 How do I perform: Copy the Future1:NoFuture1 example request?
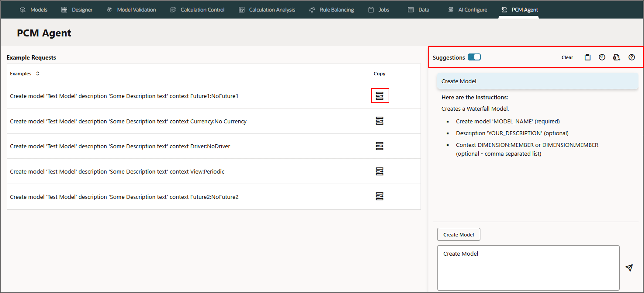click(380, 96)
